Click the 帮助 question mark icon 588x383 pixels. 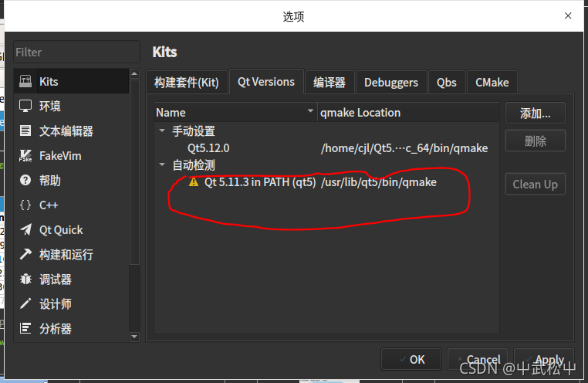25,181
